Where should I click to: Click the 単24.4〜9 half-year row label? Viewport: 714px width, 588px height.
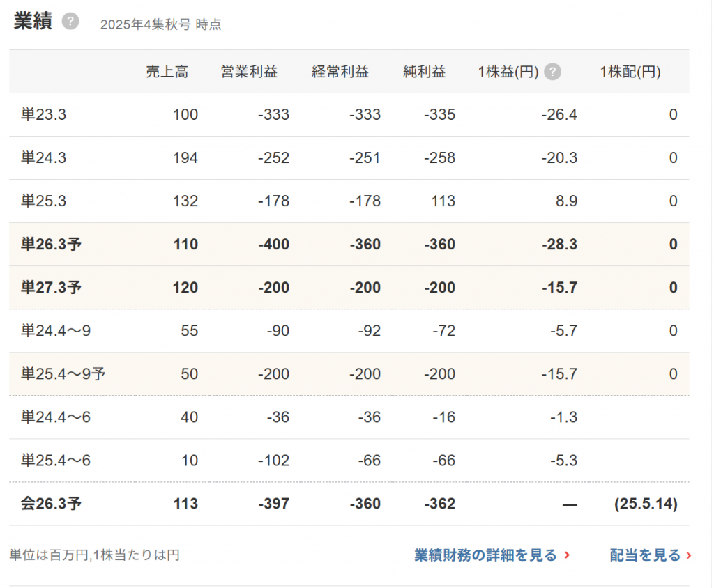point(55,331)
